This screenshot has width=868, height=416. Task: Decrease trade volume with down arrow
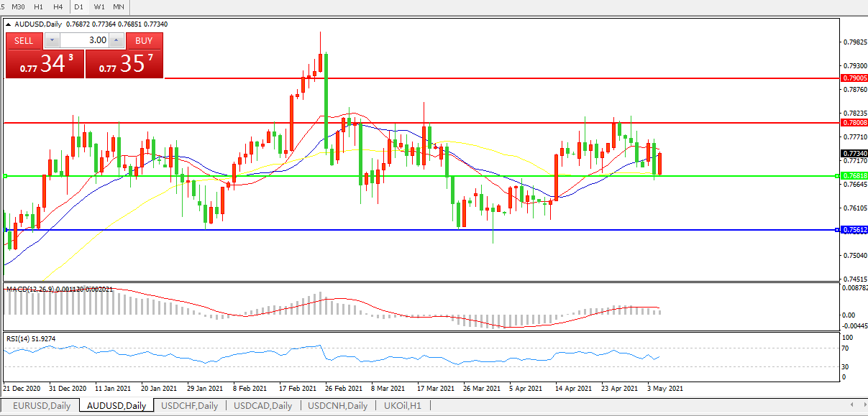[50, 41]
